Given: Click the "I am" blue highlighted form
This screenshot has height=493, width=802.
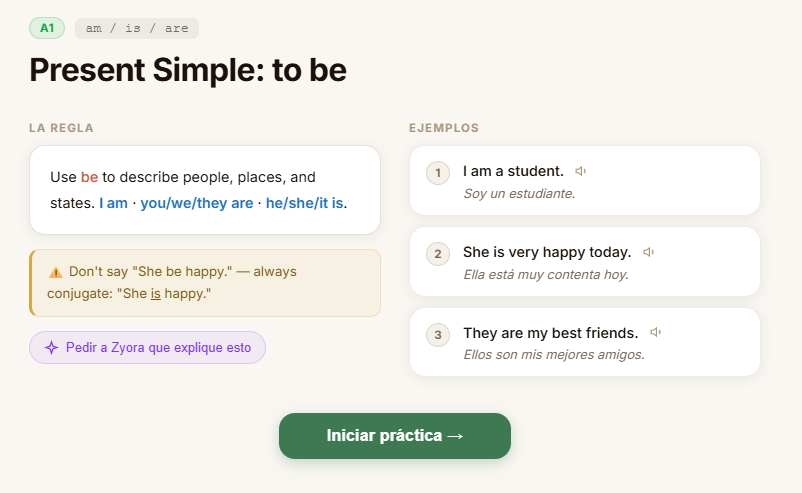Looking at the screenshot, I should coord(114,203).
